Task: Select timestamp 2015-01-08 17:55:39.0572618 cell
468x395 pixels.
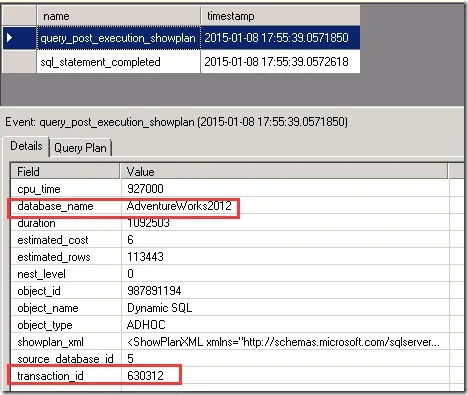Action: click(x=280, y=62)
